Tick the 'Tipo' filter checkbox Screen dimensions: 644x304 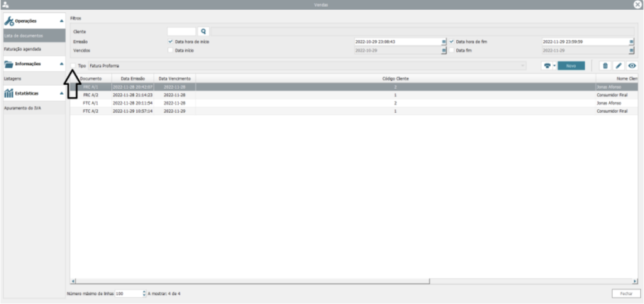click(73, 66)
